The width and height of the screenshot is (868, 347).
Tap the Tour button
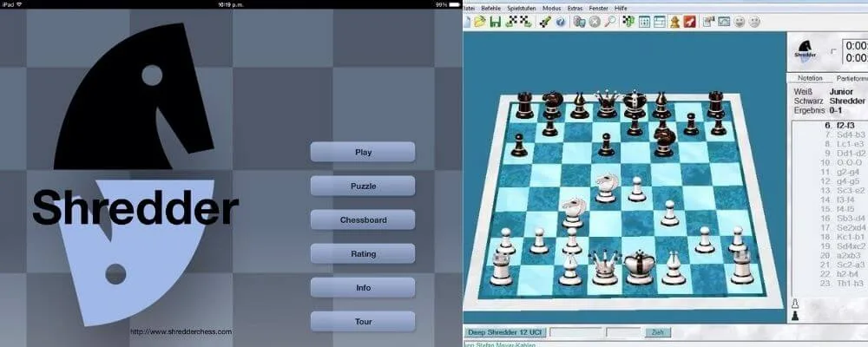point(363,322)
